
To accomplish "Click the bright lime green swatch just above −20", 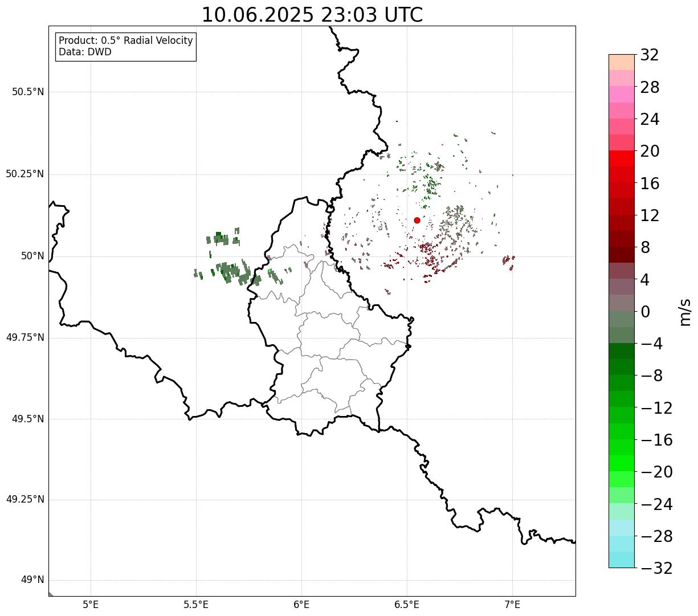I will pos(621,464).
